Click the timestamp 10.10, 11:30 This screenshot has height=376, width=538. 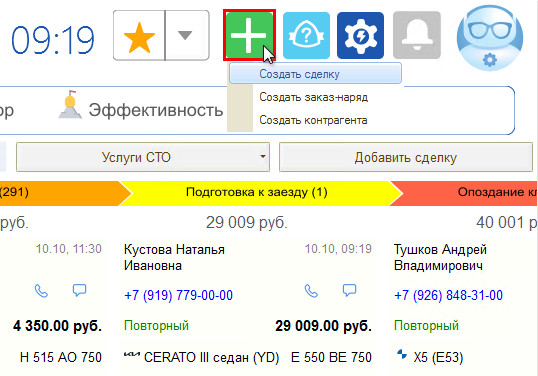[x=69, y=249]
